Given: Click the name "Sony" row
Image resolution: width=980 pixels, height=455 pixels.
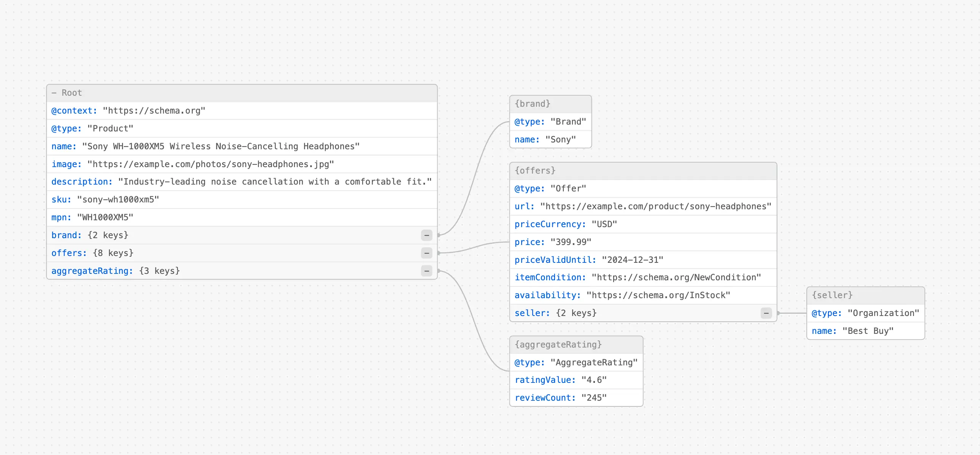Looking at the screenshot, I should [550, 140].
